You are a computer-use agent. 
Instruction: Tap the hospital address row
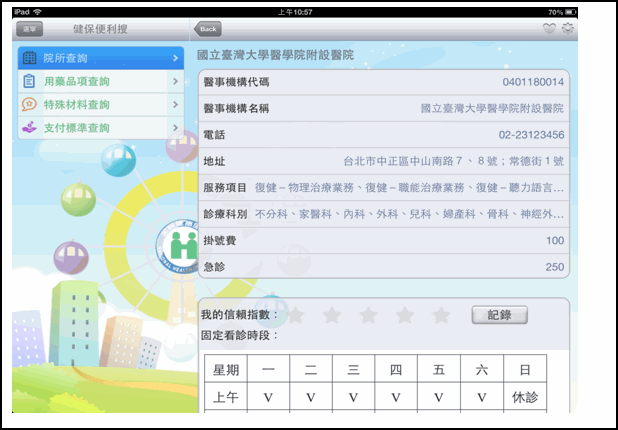tap(383, 160)
